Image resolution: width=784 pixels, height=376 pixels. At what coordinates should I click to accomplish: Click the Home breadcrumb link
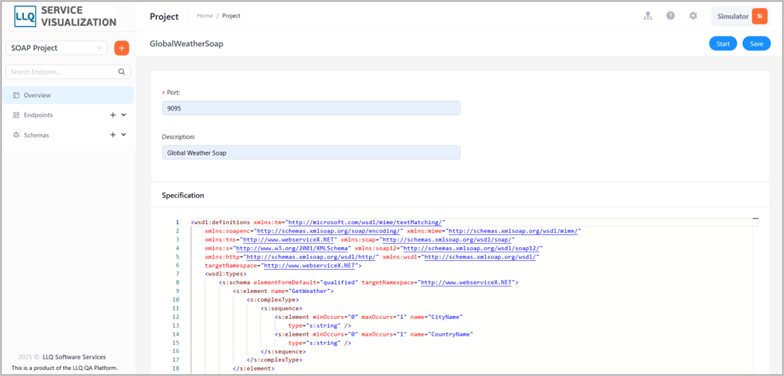click(204, 16)
